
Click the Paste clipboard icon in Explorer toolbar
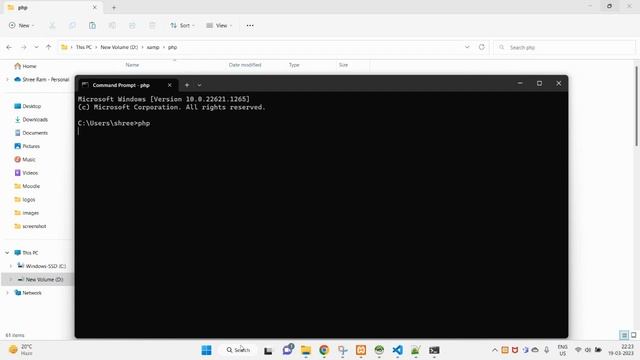[x=92, y=25]
